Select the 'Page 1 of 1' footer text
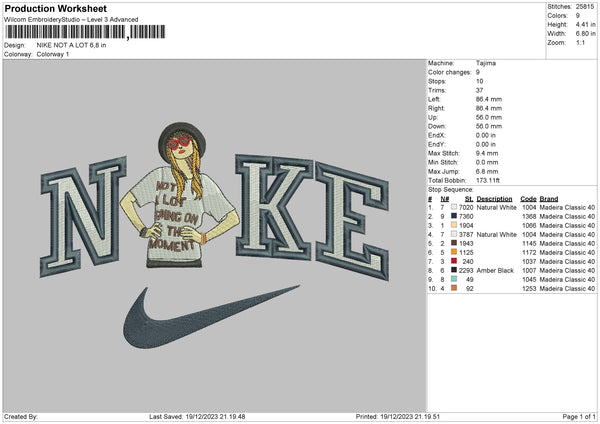The width and height of the screenshot is (600, 424). (579, 416)
